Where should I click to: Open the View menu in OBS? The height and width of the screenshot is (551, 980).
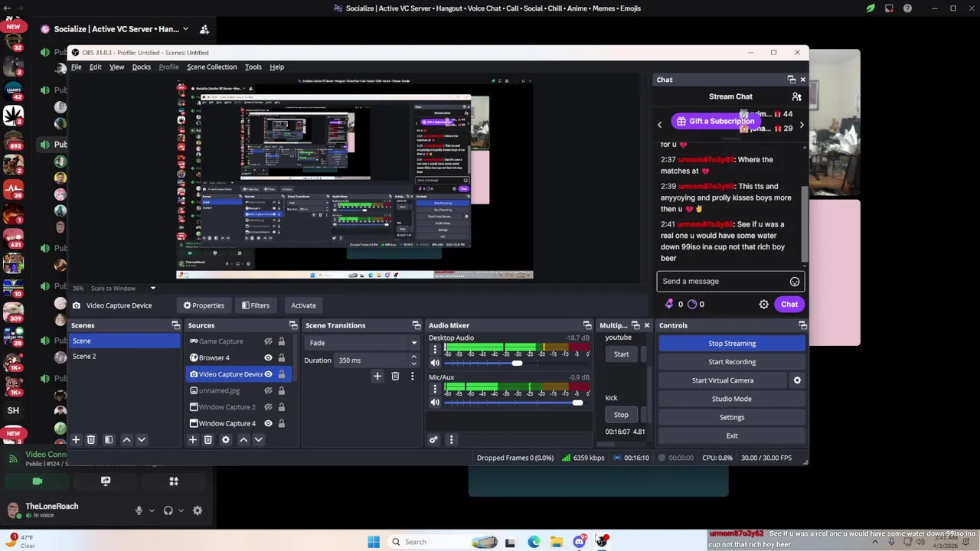[116, 67]
